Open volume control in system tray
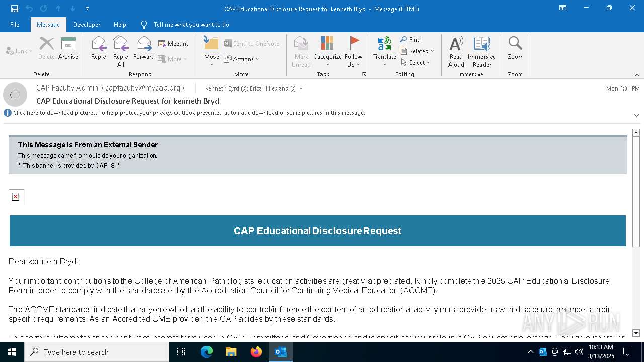The width and height of the screenshot is (644, 362). 579,352
